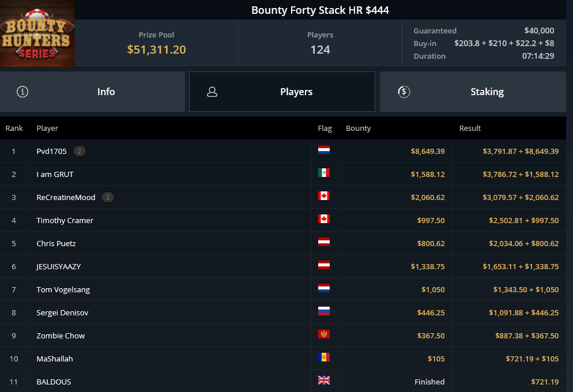Click bounty cell $105 for MaShallah
The image size is (573, 392).
436,359
